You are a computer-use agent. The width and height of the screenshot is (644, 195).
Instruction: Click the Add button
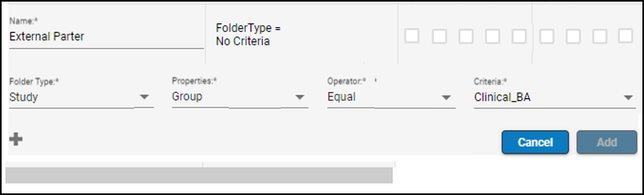point(608,142)
